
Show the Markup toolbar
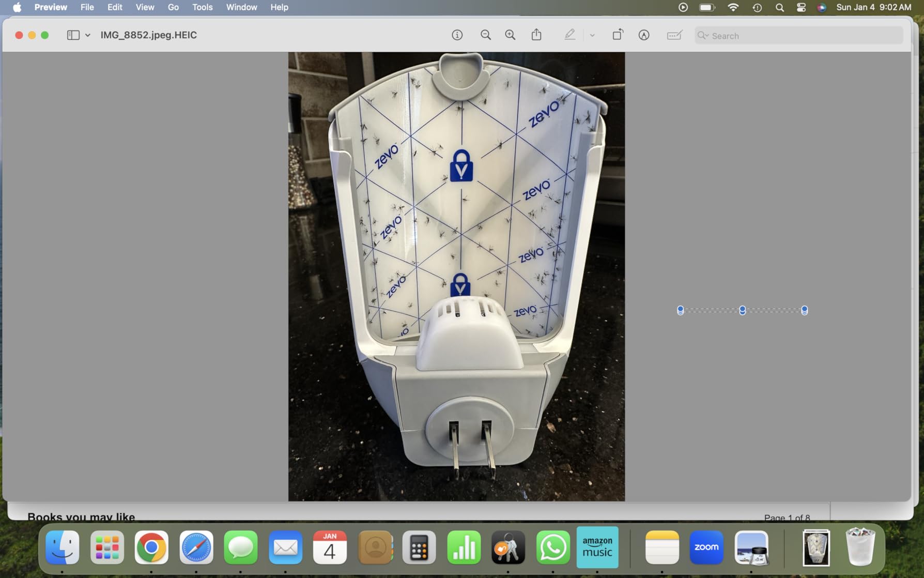pyautogui.click(x=644, y=35)
